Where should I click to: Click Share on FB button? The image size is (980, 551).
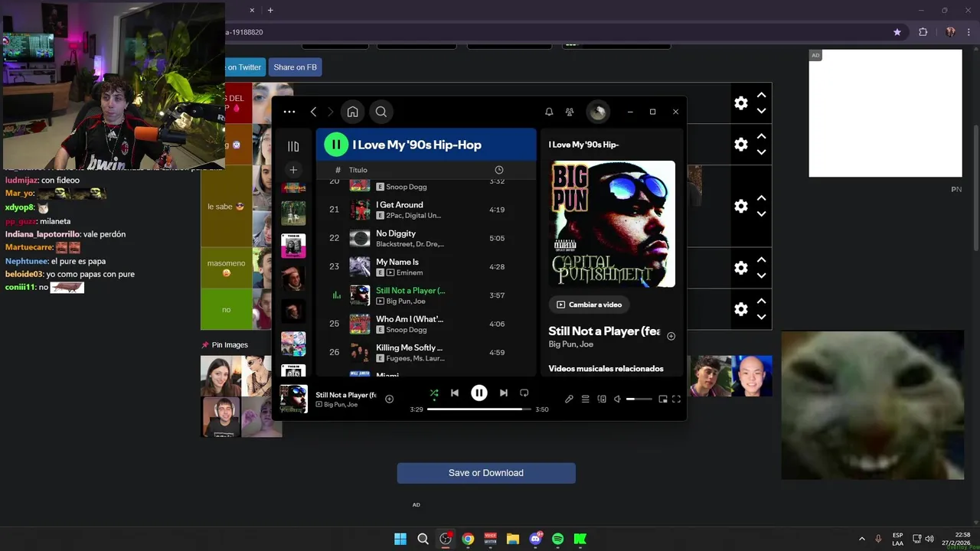pos(295,67)
